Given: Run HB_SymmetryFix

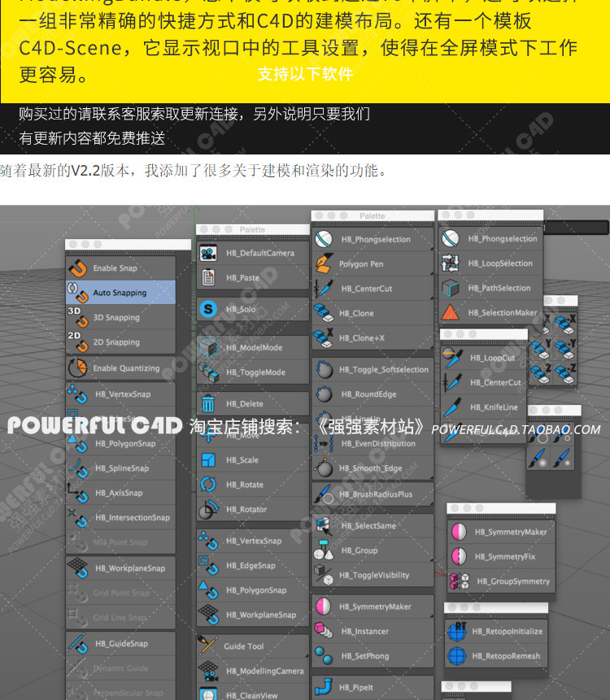Looking at the screenshot, I should [501, 557].
